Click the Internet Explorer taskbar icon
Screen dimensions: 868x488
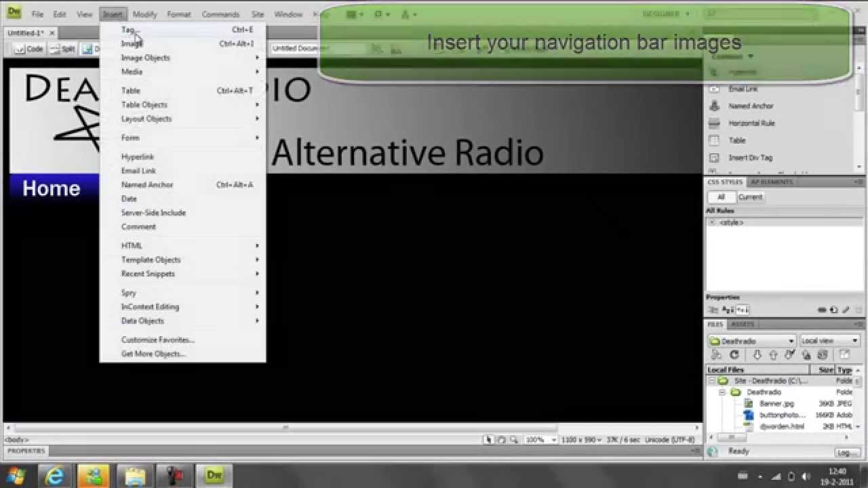coord(54,475)
